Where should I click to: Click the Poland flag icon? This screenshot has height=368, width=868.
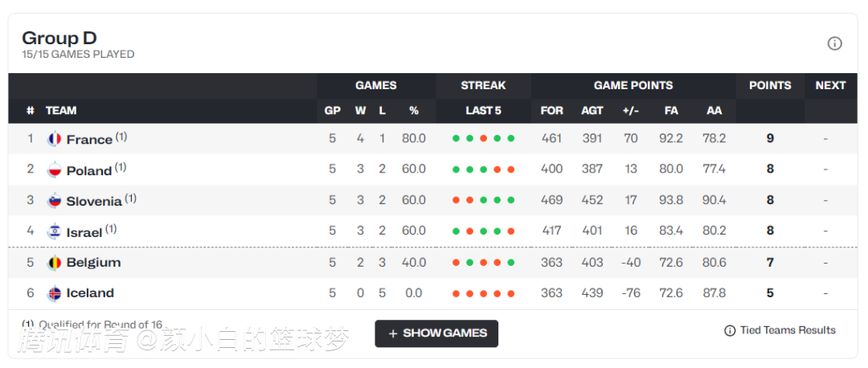pos(55,170)
